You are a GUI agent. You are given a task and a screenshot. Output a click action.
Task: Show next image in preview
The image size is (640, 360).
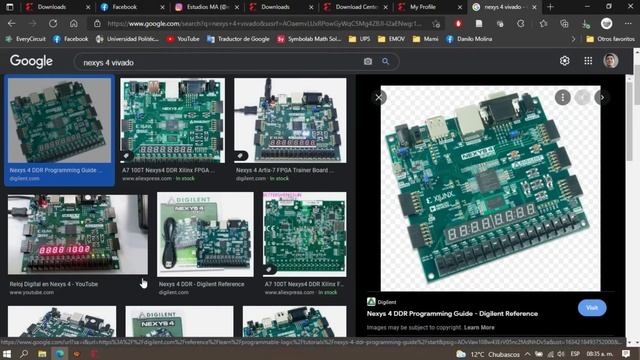[602, 97]
